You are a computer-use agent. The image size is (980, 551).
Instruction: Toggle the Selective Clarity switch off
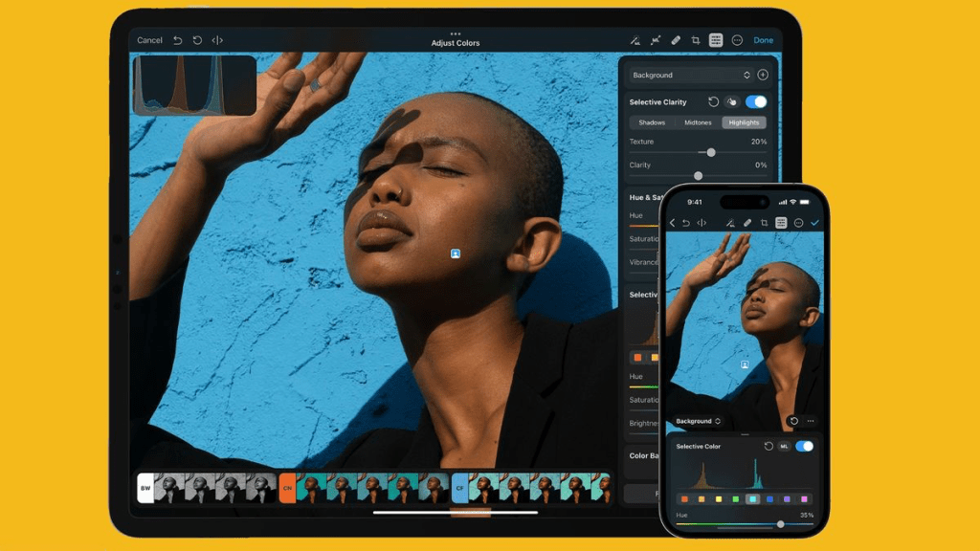coord(756,101)
